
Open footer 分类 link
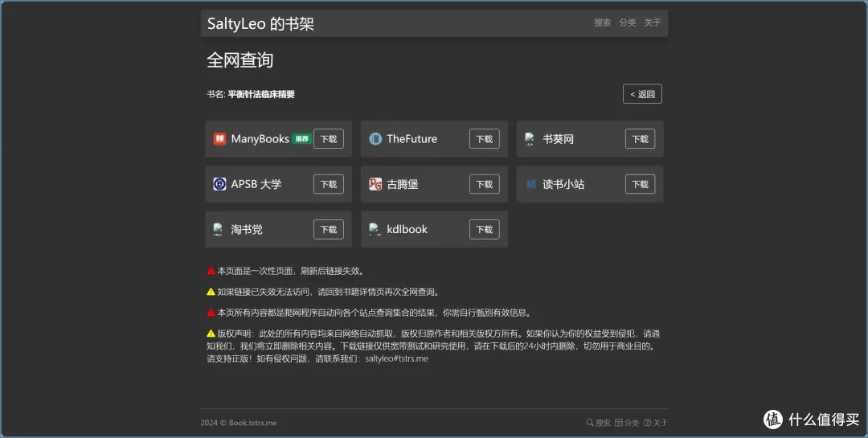(x=627, y=423)
